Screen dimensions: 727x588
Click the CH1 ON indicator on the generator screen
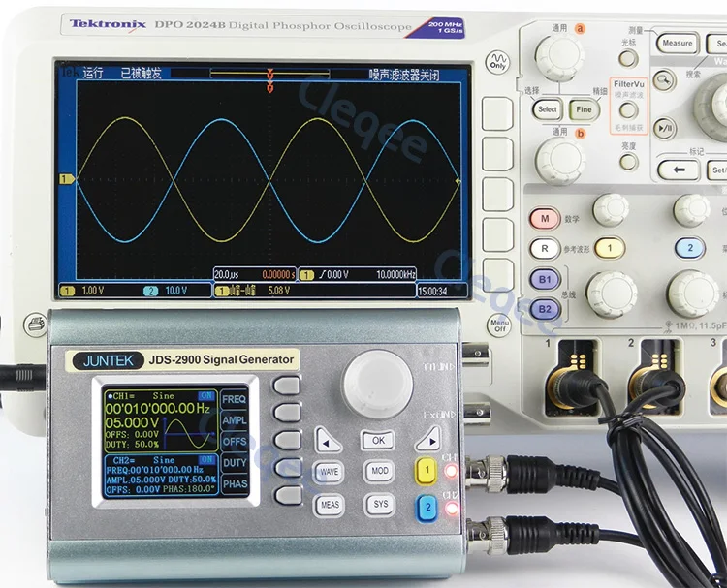[x=206, y=396]
